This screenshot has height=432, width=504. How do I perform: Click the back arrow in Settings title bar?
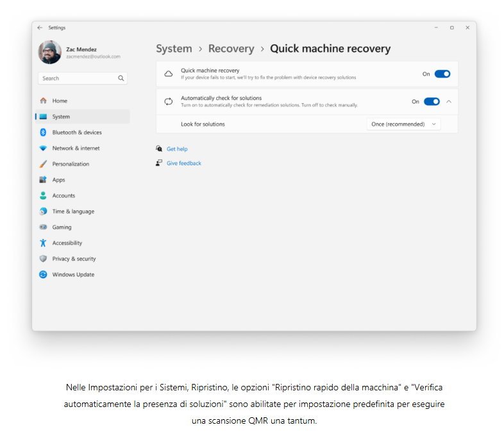point(40,28)
